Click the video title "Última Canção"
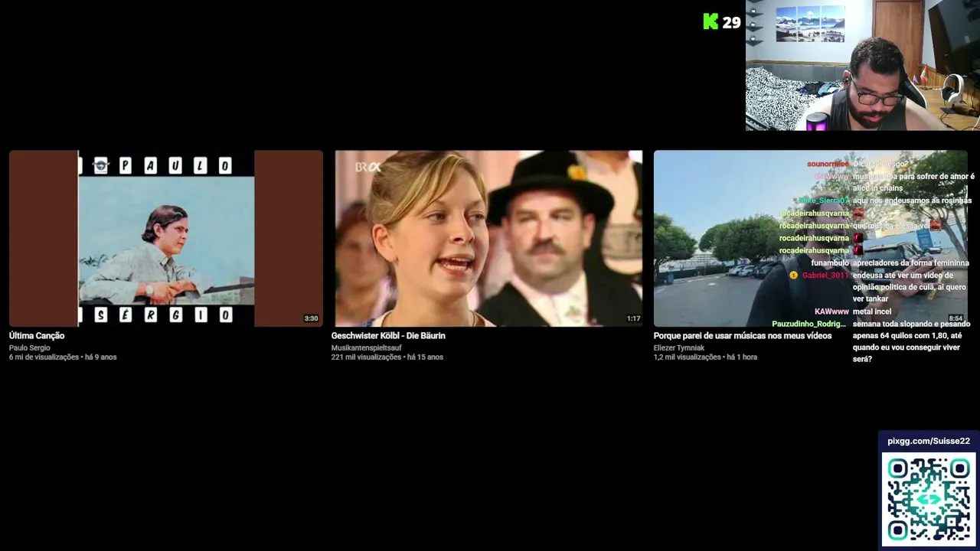 pos(37,336)
